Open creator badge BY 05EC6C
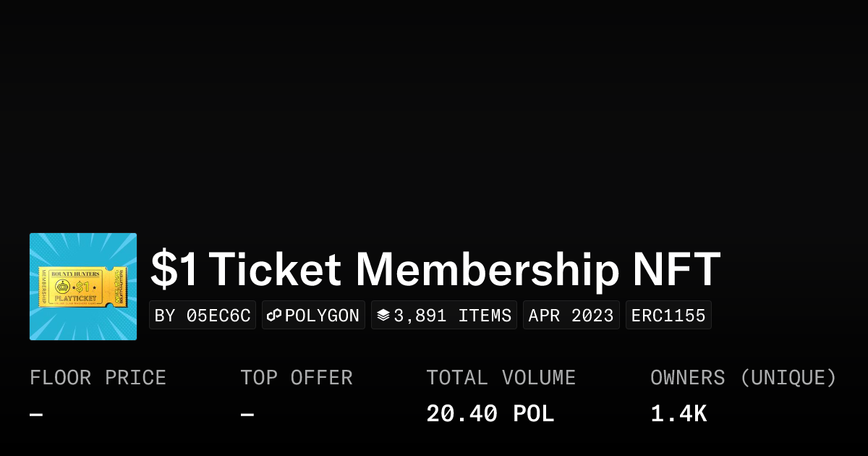The height and width of the screenshot is (456, 868). point(203,316)
